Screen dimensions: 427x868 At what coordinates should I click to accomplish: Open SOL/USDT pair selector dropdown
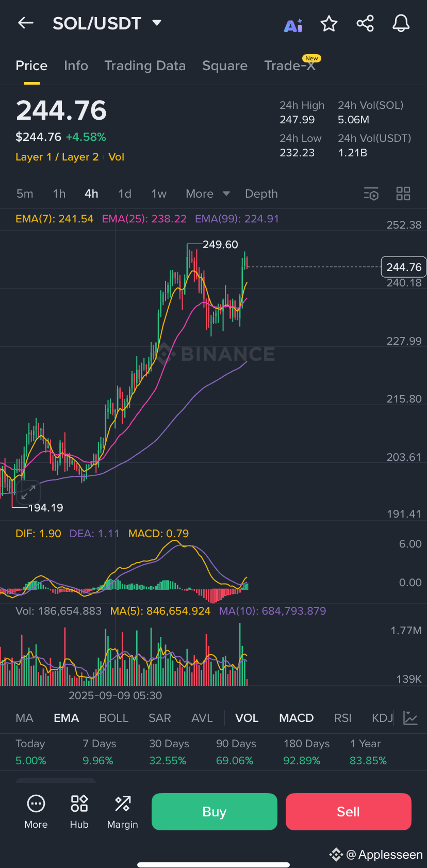click(107, 23)
